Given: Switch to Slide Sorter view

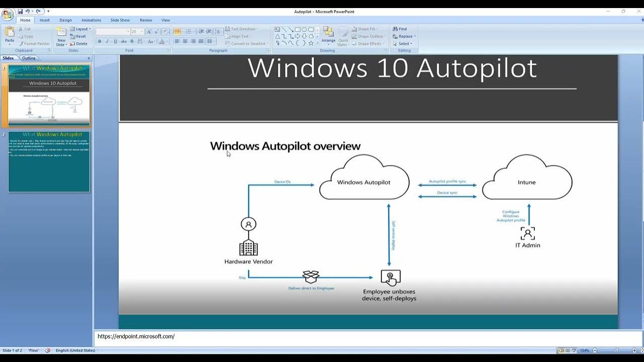Looking at the screenshot, I should click(x=568, y=350).
